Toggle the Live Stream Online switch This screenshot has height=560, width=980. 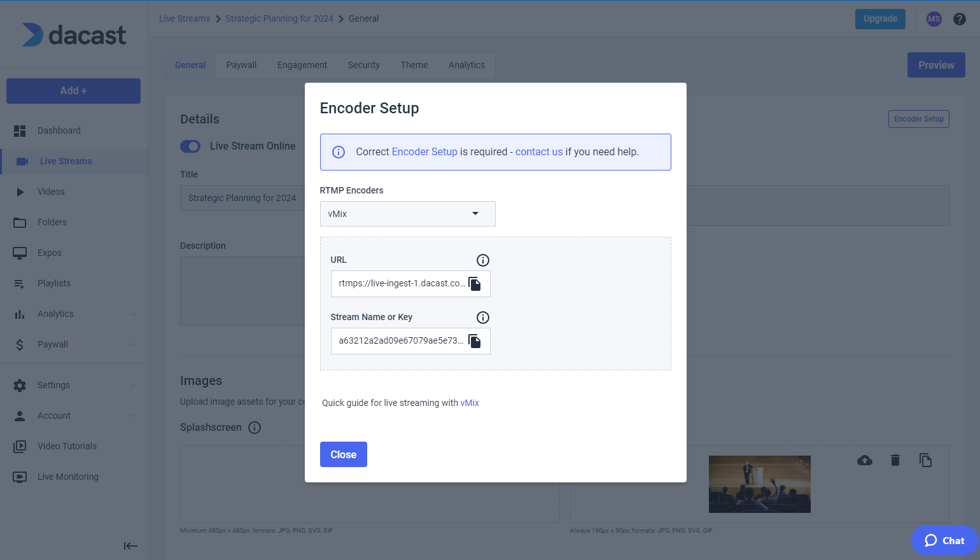[190, 146]
